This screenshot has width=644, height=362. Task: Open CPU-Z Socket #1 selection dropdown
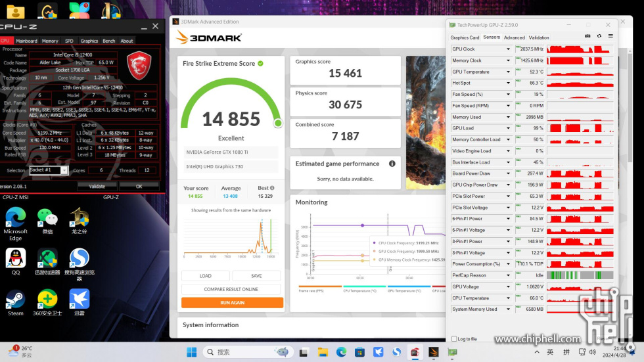click(64, 170)
